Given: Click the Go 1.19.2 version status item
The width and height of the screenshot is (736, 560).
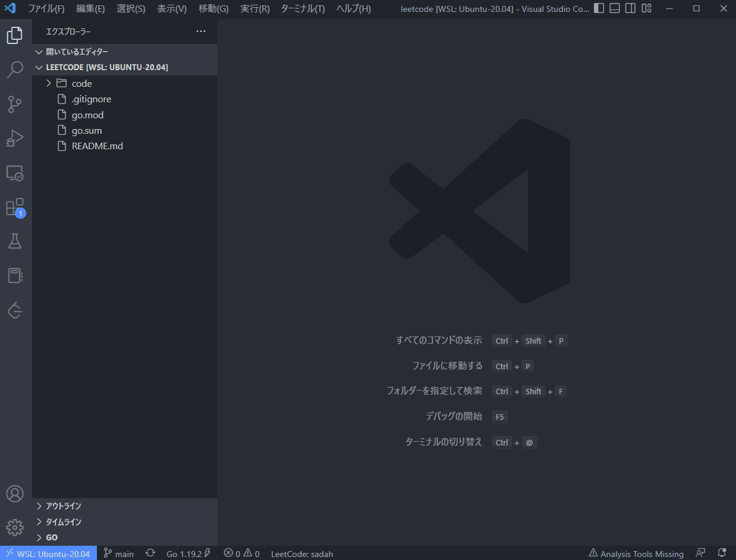Looking at the screenshot, I should [x=188, y=553].
